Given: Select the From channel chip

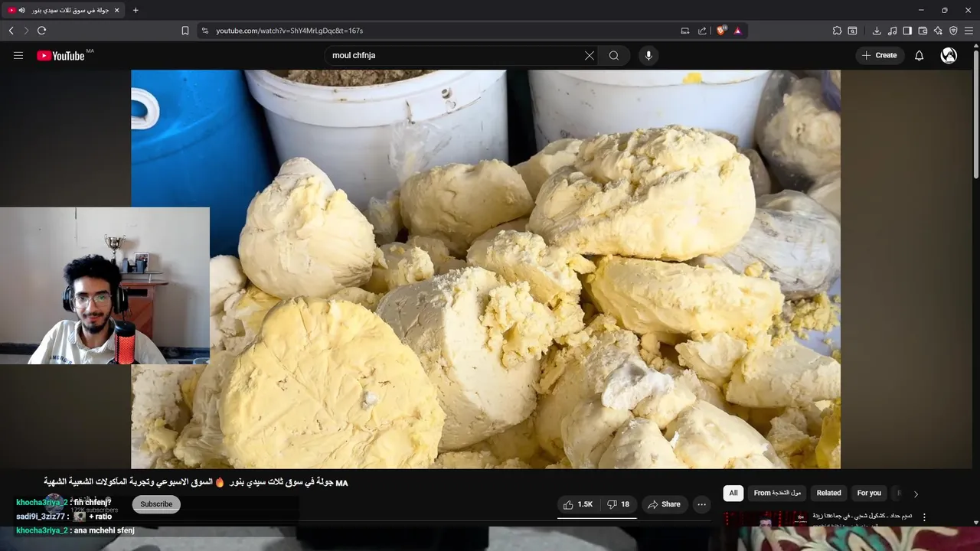Looking at the screenshot, I should pos(777,493).
